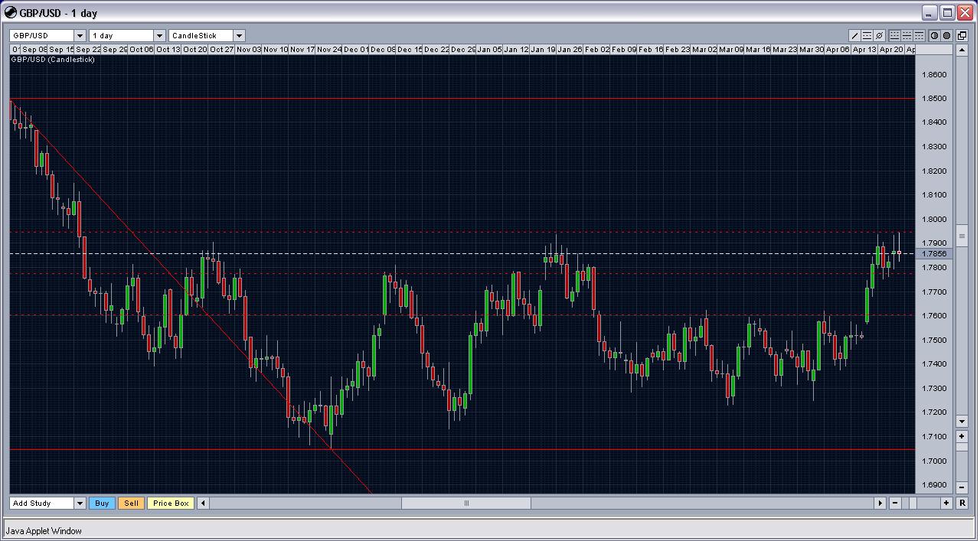This screenshot has height=541, width=980.
Task: Click the vertical zoom in plus button
Action: 962,436
